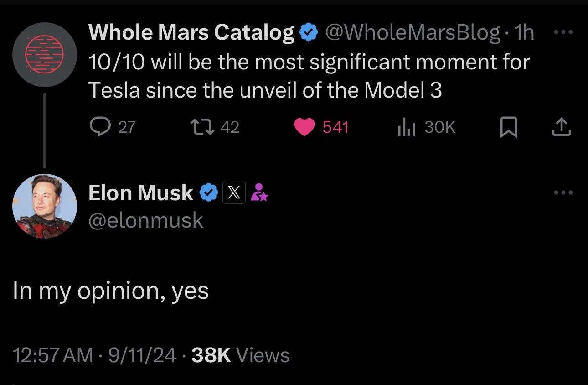Open the @elonmusk handle link
The image size is (588, 385).
tap(145, 220)
